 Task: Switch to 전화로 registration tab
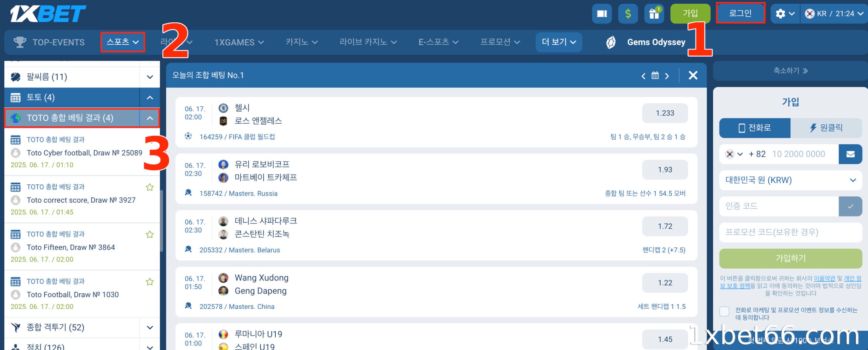point(755,128)
